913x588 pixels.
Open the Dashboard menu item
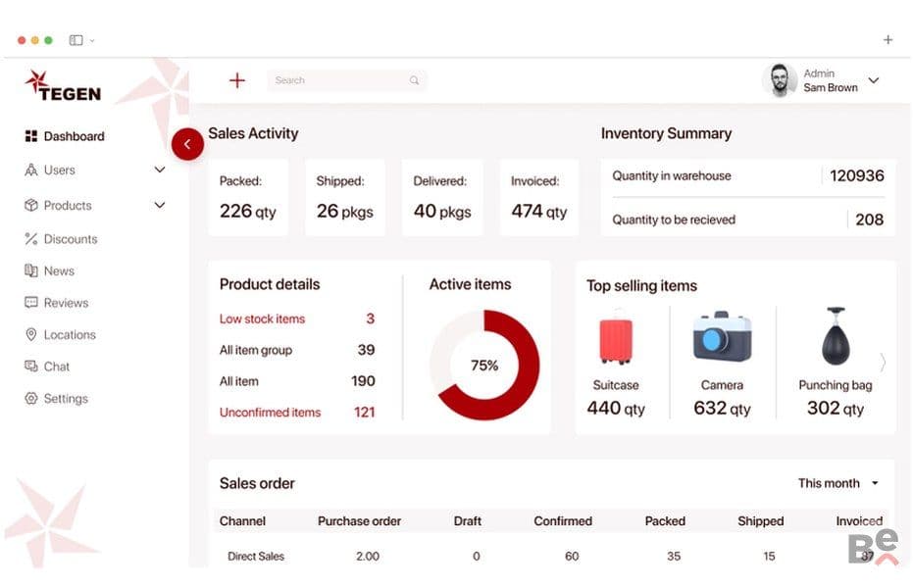65,136
